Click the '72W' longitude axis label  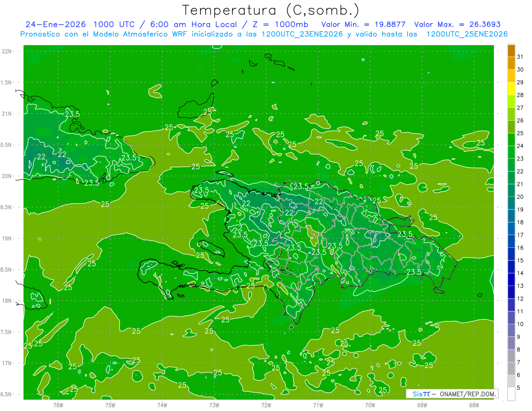tap(266, 404)
